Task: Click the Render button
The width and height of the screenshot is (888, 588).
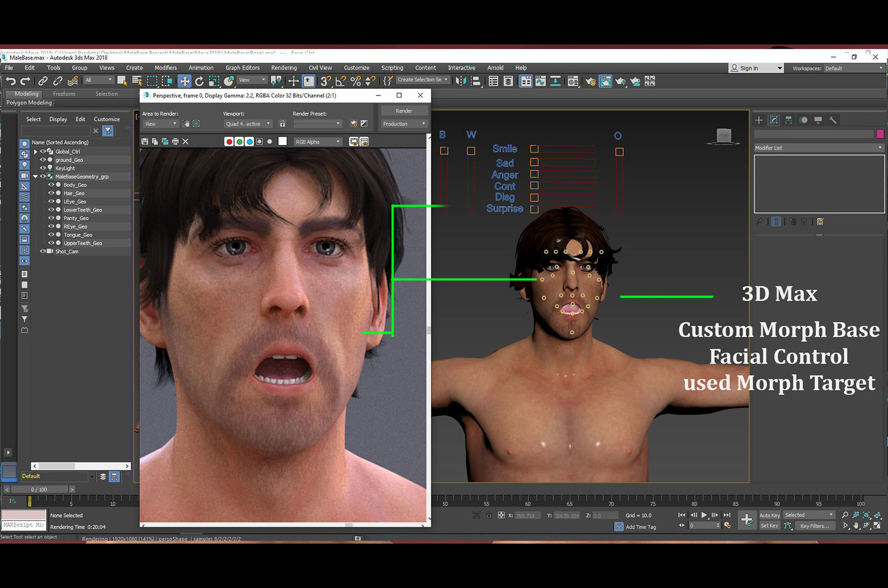Action: click(x=404, y=111)
